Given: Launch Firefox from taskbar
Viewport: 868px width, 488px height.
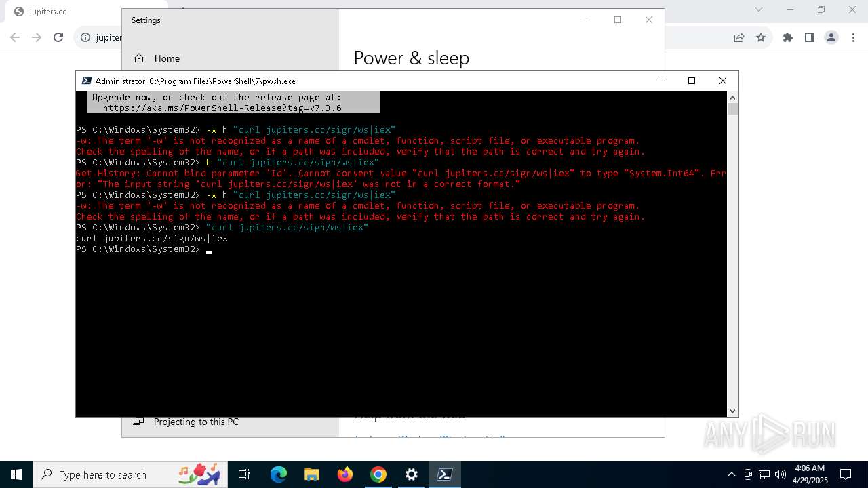Looking at the screenshot, I should click(345, 474).
